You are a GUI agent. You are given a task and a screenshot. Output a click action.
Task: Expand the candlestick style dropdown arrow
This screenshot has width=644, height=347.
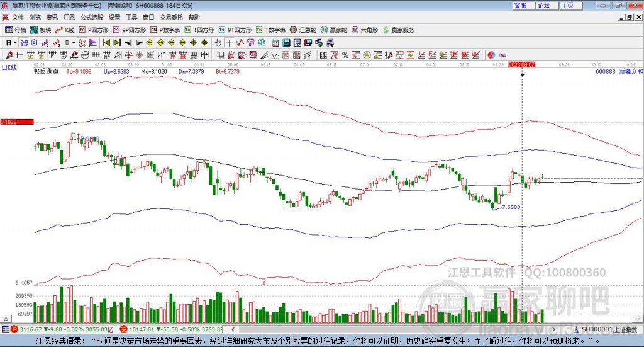click(x=74, y=43)
